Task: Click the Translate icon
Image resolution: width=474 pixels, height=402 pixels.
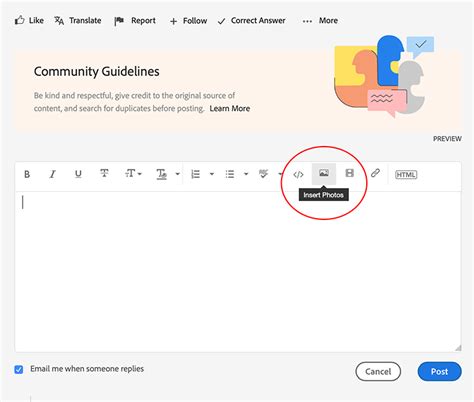Action: click(x=59, y=21)
